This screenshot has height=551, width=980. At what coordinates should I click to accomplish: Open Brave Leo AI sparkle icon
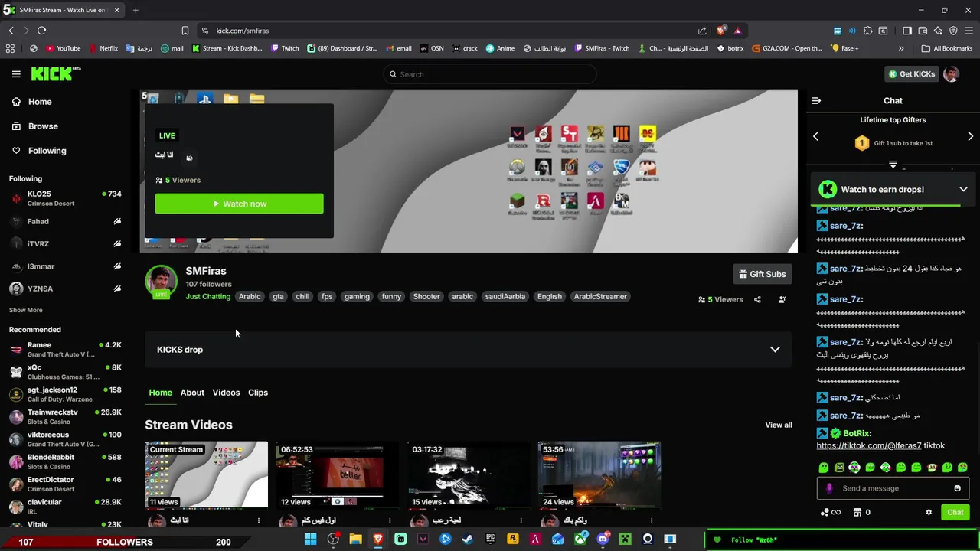(938, 31)
